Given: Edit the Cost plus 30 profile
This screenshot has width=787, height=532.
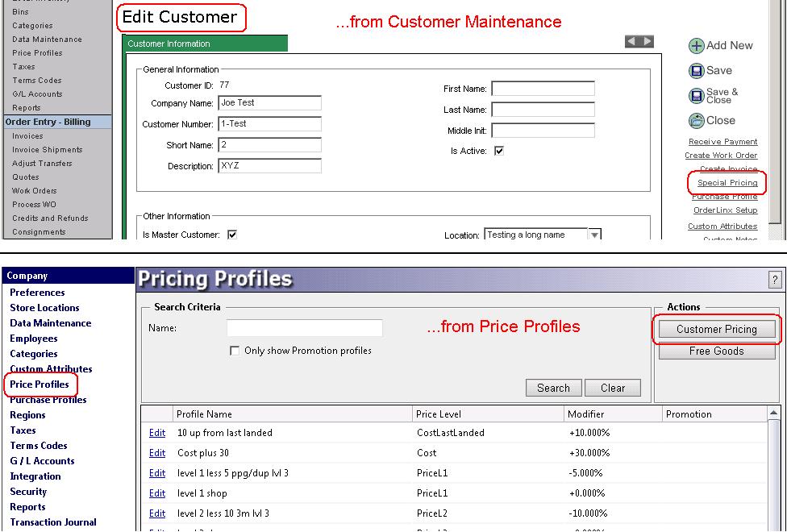Looking at the screenshot, I should pos(156,453).
